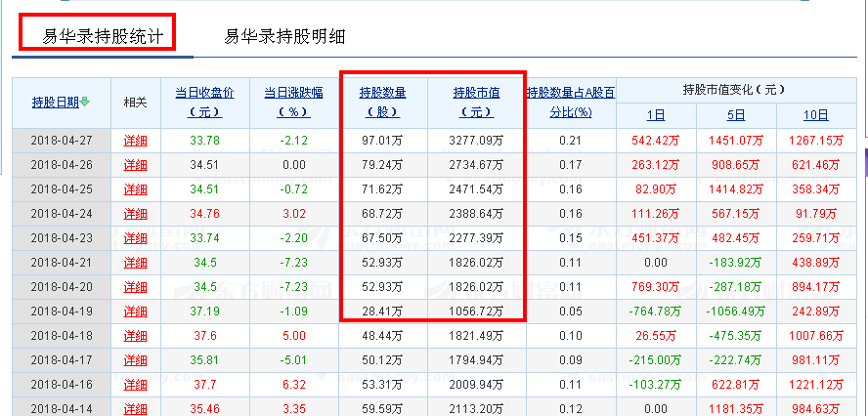Viewport: 868px width, 416px height.
Task: Select date cell 2018-04-16
Action: click(x=62, y=385)
